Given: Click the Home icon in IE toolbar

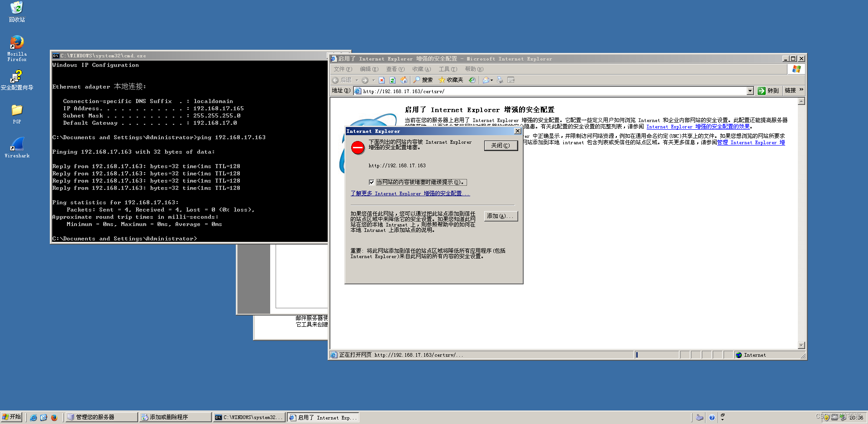Looking at the screenshot, I should (x=404, y=80).
